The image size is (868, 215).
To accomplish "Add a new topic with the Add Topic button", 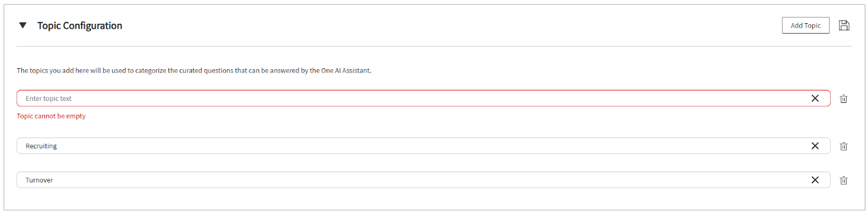I will (806, 25).
